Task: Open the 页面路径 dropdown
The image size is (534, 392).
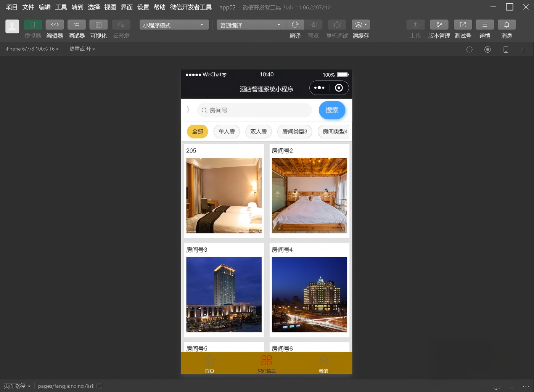Action: point(17,386)
